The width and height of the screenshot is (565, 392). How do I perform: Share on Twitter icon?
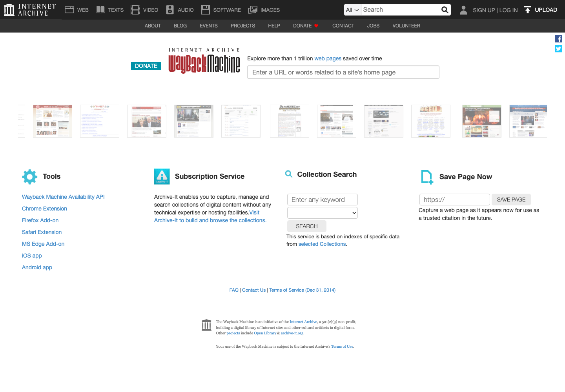[x=558, y=49]
